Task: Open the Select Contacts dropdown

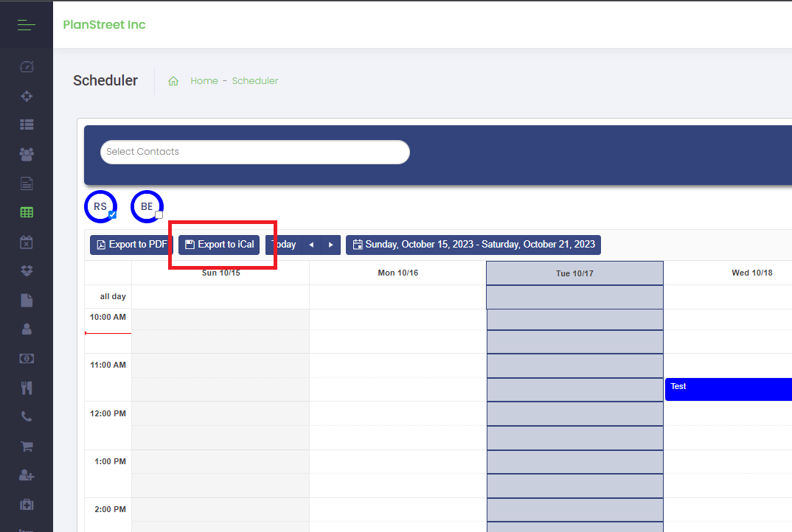Action: click(x=254, y=152)
